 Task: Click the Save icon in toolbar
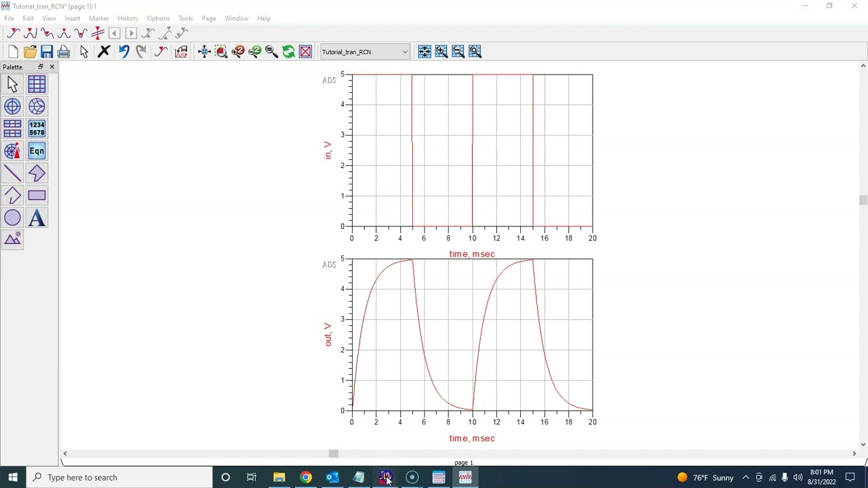47,52
